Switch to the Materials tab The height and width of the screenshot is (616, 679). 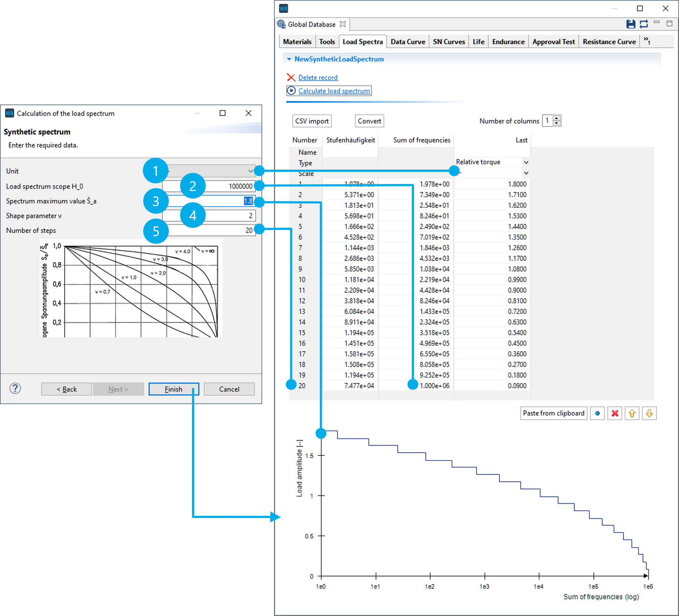297,41
